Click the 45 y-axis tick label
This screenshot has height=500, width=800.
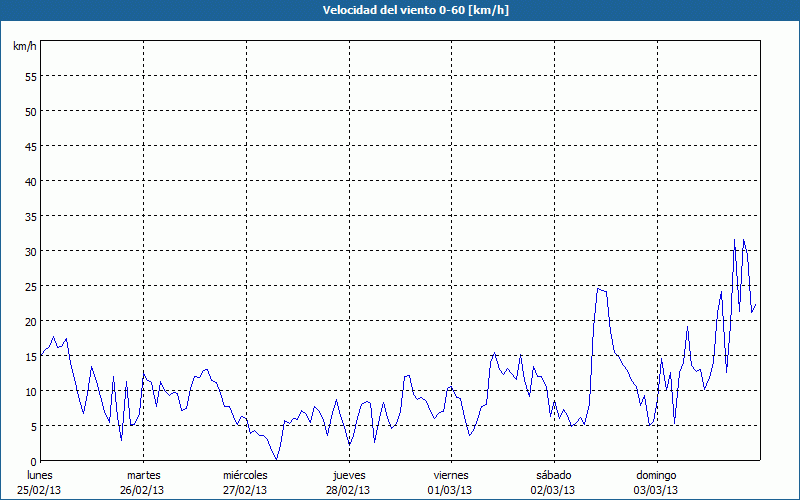[x=30, y=146]
